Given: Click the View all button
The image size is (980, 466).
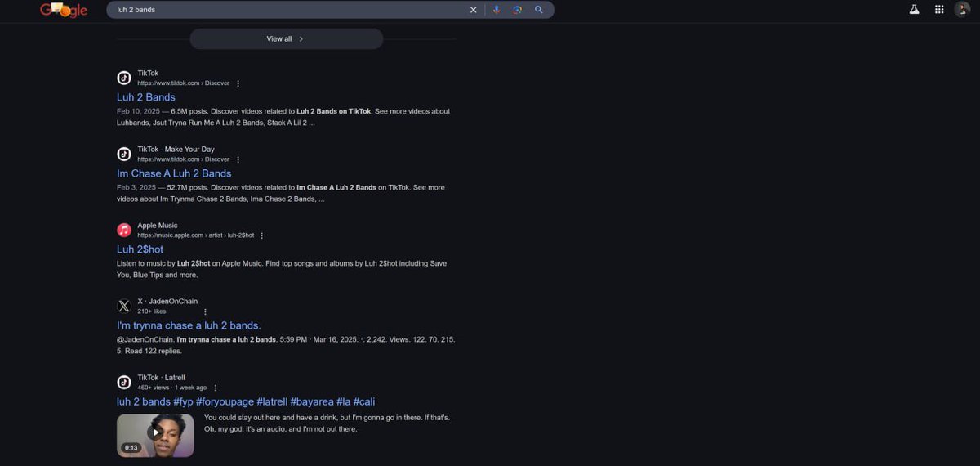Looking at the screenshot, I should coord(286,38).
